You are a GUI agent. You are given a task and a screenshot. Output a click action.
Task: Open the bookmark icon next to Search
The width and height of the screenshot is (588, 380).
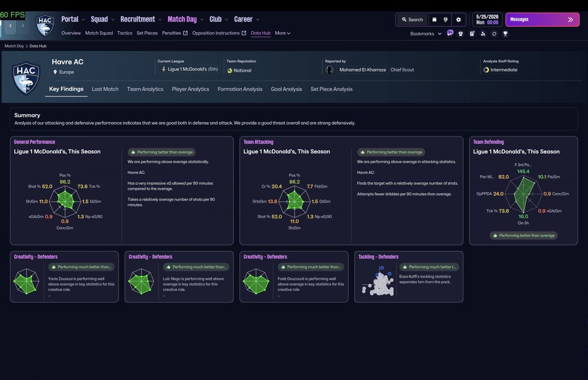(x=434, y=20)
